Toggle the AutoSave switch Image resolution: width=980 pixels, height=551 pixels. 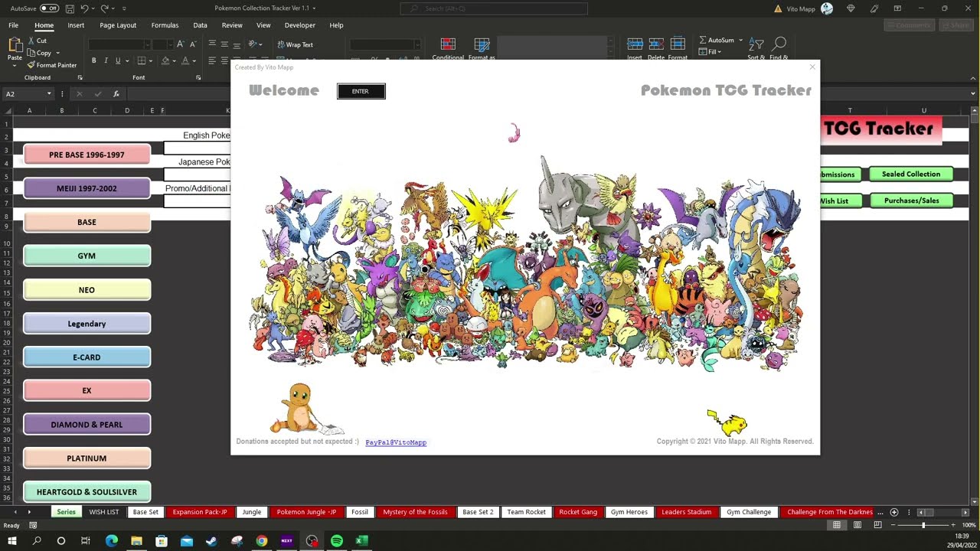(x=50, y=8)
